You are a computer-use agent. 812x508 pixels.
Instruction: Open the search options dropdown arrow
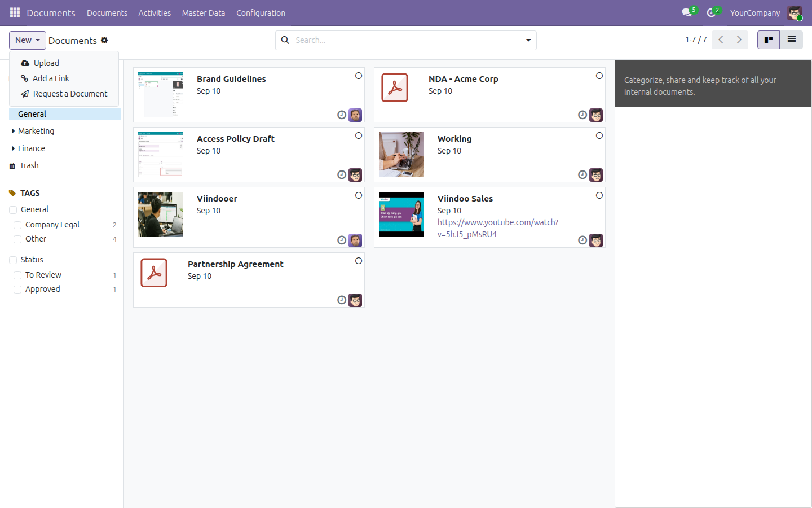coord(528,40)
